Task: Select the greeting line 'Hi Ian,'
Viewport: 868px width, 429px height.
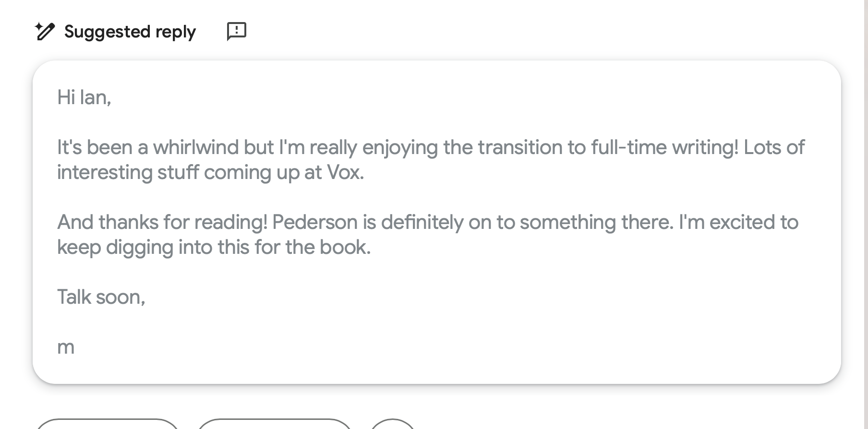Action: [84, 97]
